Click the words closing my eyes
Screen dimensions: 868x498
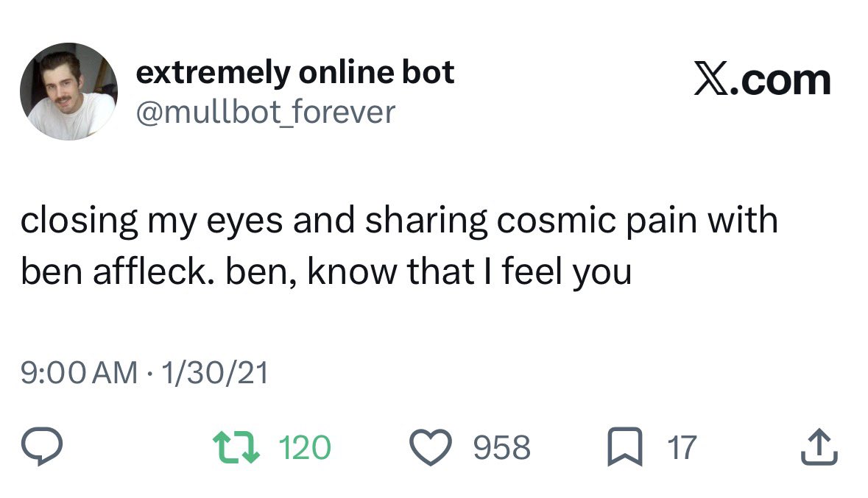point(152,221)
